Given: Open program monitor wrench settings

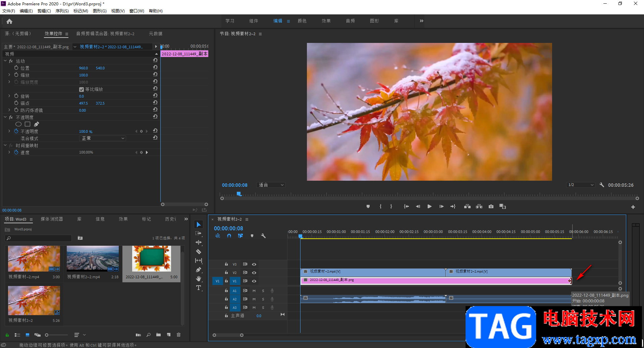Looking at the screenshot, I should point(602,185).
